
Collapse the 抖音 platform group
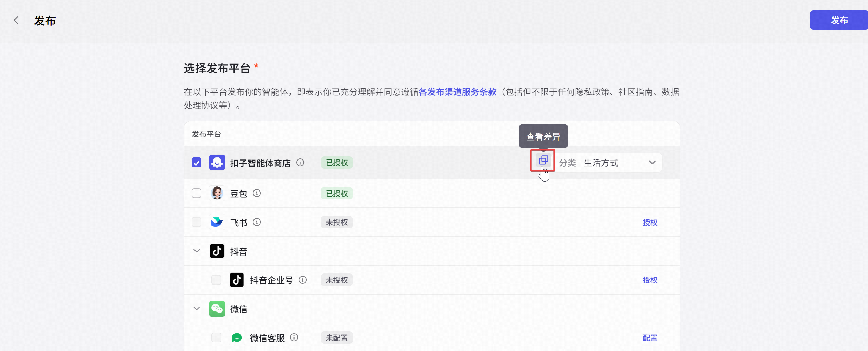197,251
